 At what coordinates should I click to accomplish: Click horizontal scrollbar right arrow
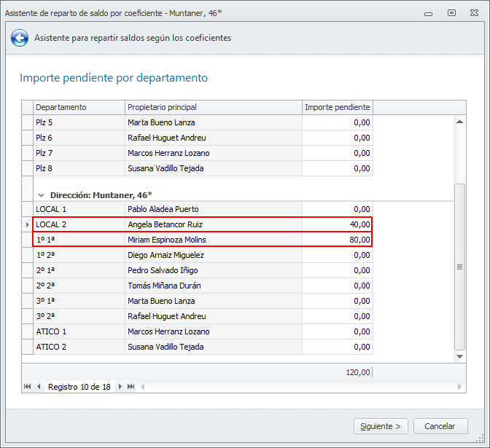459,387
